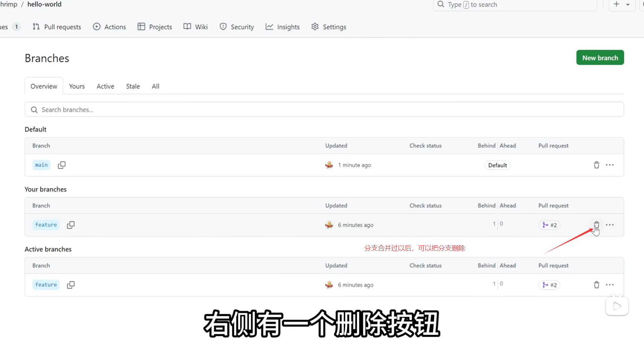Copy main branch name to clipboard
Screen dimensions: 644x362
pos(62,165)
